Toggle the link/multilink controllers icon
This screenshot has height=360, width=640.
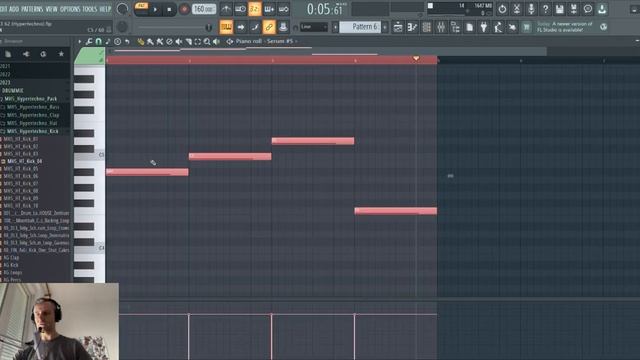[269, 27]
